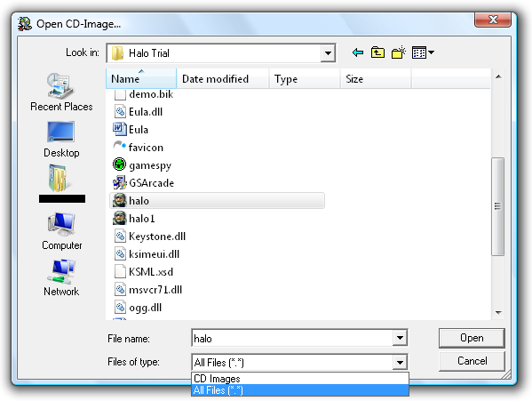Select the demo.bik file icon
Screen dimensions: 532x401
[120, 94]
